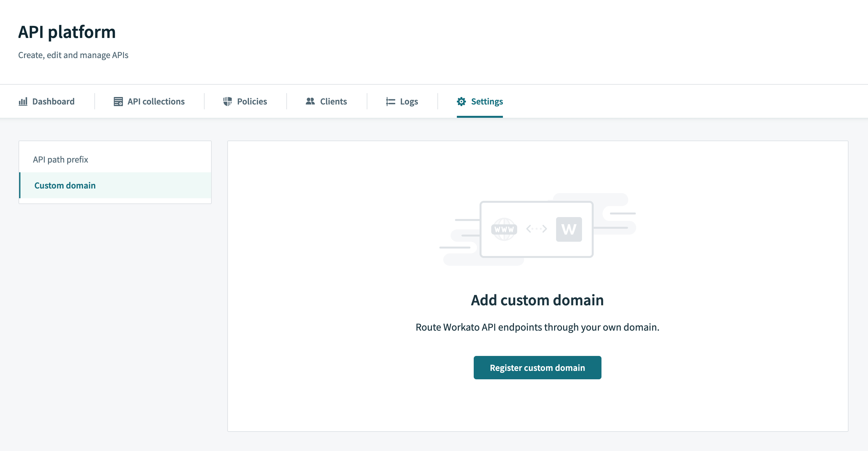Image resolution: width=868 pixels, height=451 pixels.
Task: Click the API platform page heading
Action: tap(67, 32)
